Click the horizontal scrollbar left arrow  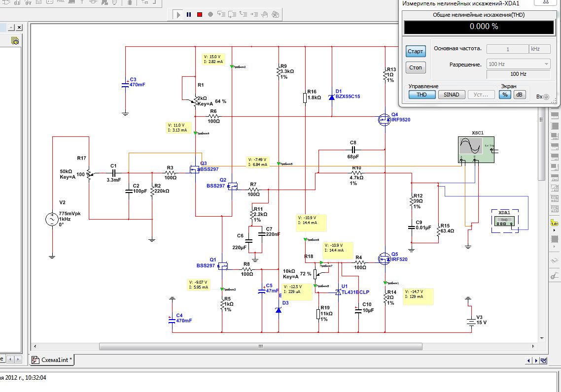(35, 346)
